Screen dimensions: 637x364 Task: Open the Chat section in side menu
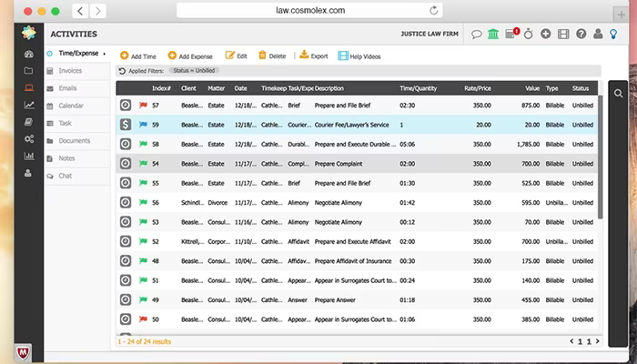coord(65,176)
